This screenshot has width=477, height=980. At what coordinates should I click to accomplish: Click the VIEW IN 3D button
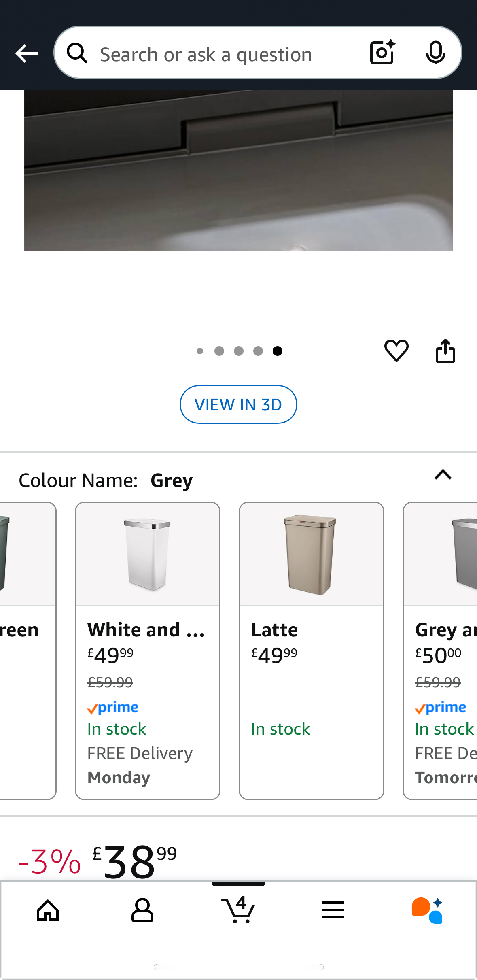pos(238,404)
